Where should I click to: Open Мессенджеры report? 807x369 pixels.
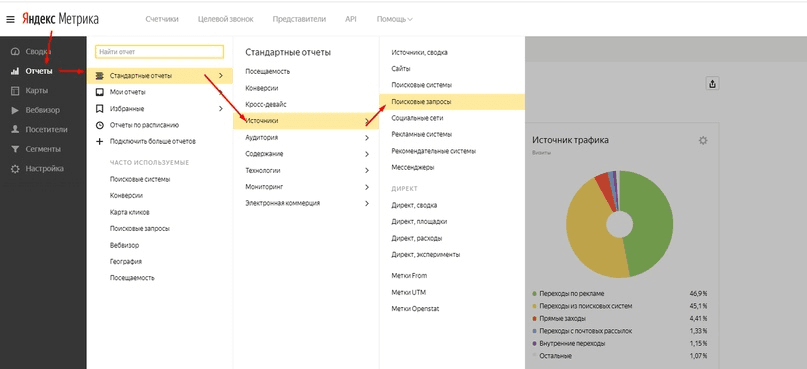(x=413, y=168)
